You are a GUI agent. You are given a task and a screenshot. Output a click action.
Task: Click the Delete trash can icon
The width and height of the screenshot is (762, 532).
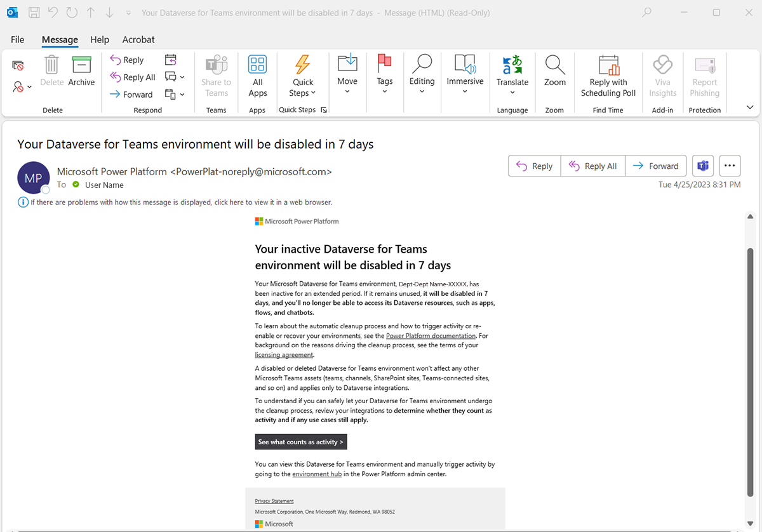coord(52,65)
